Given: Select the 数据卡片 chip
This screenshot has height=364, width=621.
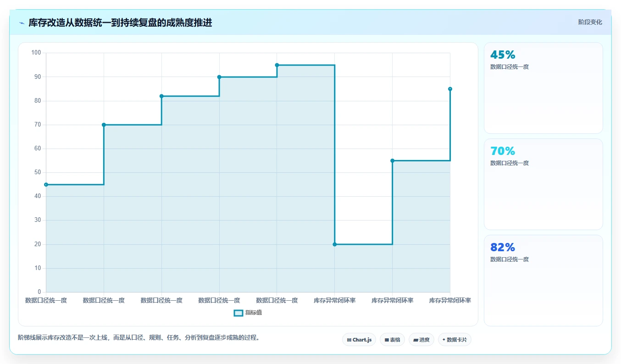Looking at the screenshot, I should tap(455, 340).
